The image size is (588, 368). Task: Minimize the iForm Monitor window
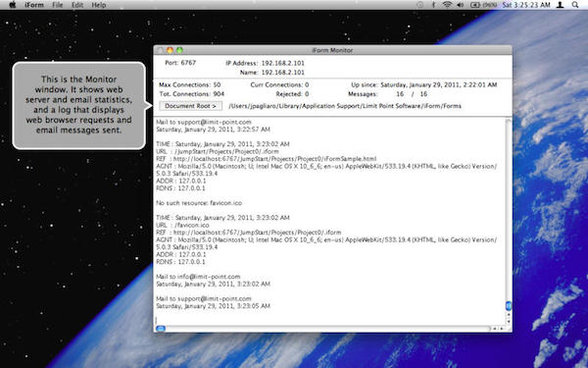pyautogui.click(x=170, y=50)
